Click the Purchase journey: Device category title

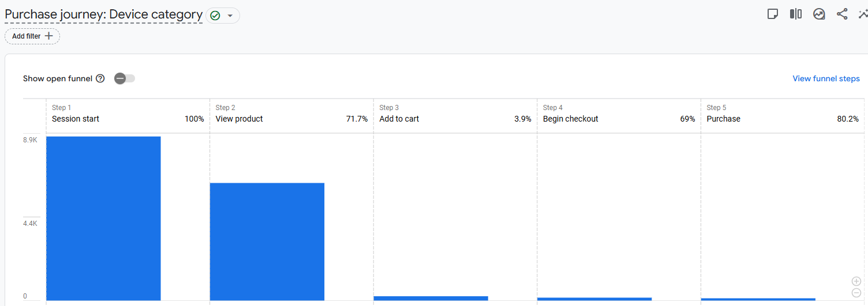103,15
